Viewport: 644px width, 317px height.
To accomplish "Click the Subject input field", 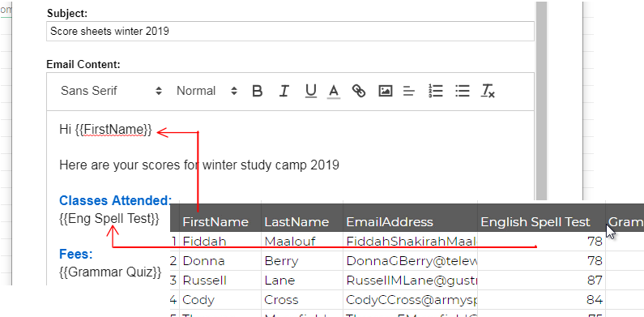I will coord(290,32).
